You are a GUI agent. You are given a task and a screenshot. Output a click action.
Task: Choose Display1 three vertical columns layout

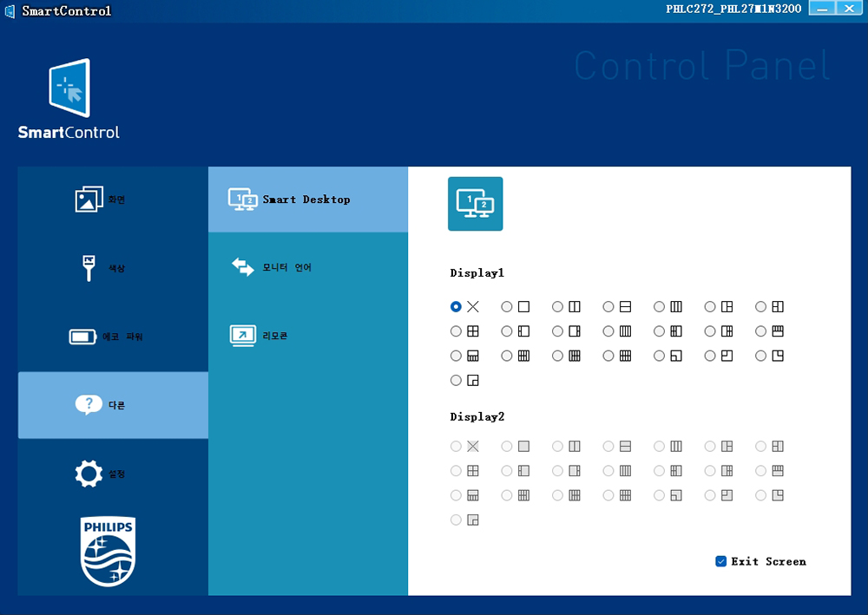click(x=660, y=306)
